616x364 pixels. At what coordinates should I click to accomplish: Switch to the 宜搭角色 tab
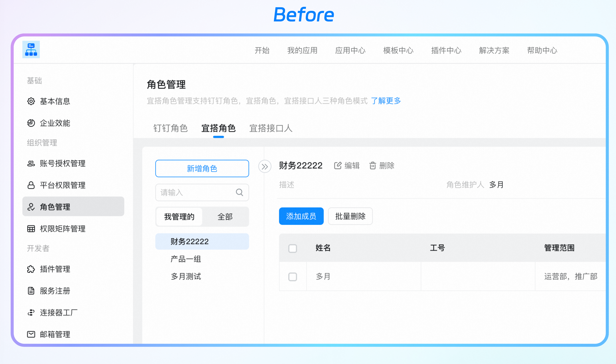218,128
